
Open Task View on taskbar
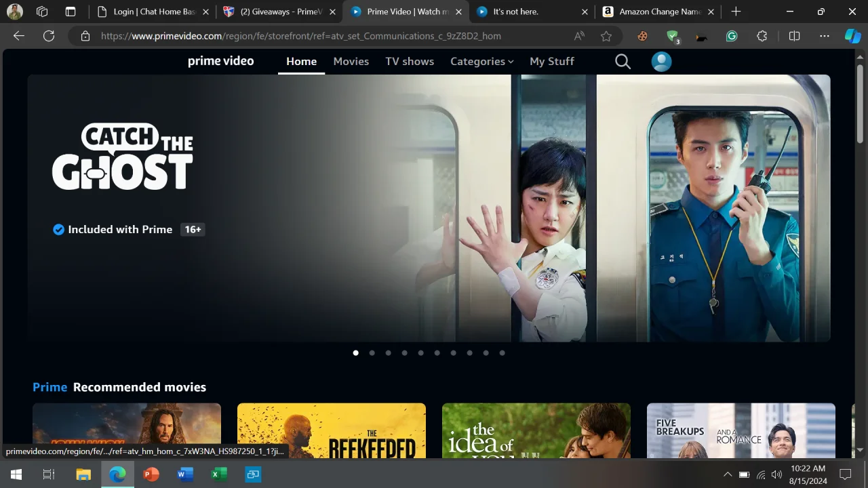49,474
